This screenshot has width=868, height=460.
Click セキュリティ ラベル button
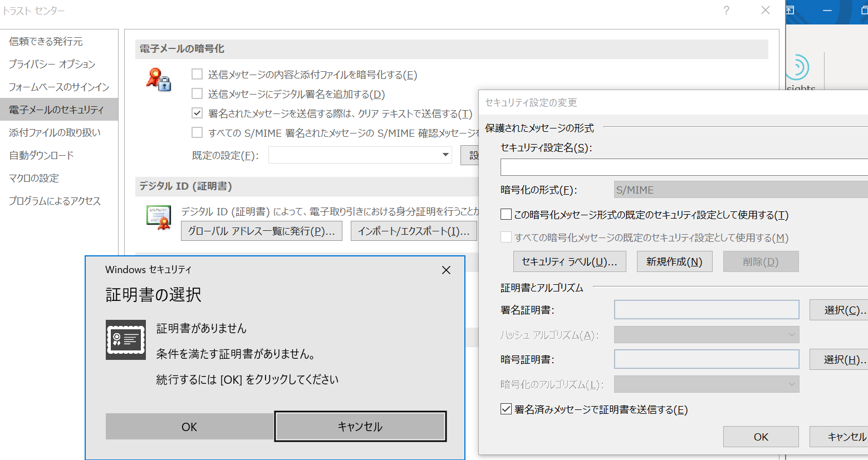point(570,261)
